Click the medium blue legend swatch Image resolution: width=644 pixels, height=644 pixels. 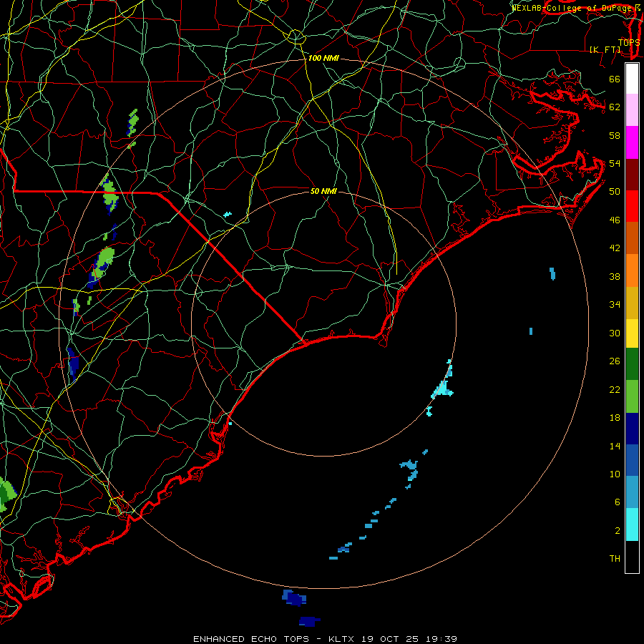coord(632,460)
